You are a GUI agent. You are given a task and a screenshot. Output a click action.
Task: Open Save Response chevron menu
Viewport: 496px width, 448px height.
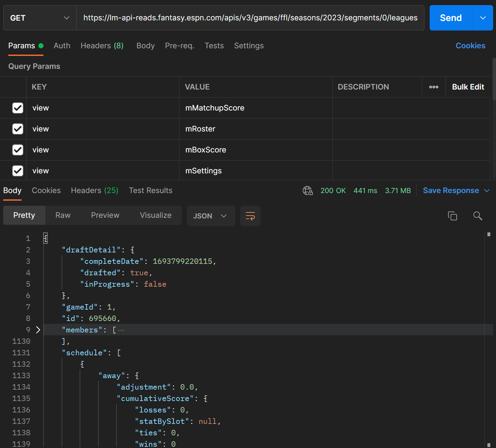pyautogui.click(x=487, y=191)
